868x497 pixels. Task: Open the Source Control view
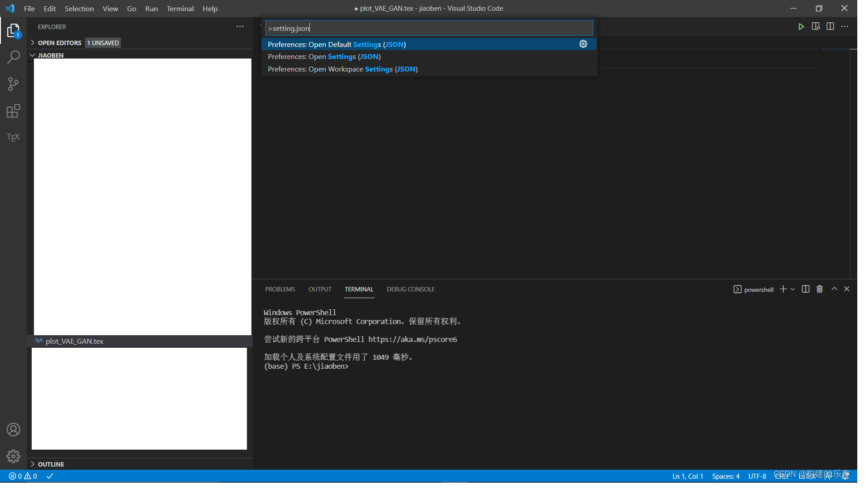(x=13, y=84)
